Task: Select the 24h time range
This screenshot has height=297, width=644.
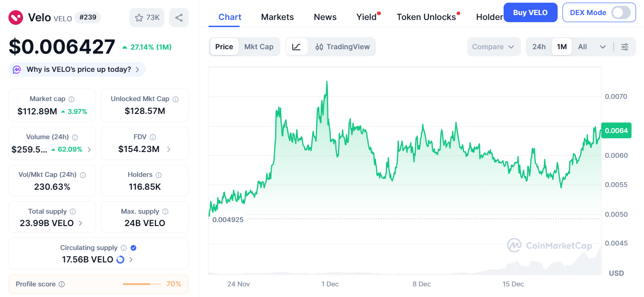Action: (539, 47)
